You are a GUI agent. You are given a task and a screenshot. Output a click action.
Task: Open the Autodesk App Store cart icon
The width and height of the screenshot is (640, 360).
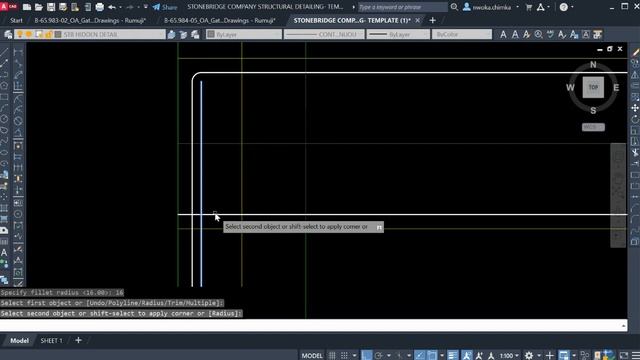click(x=529, y=7)
